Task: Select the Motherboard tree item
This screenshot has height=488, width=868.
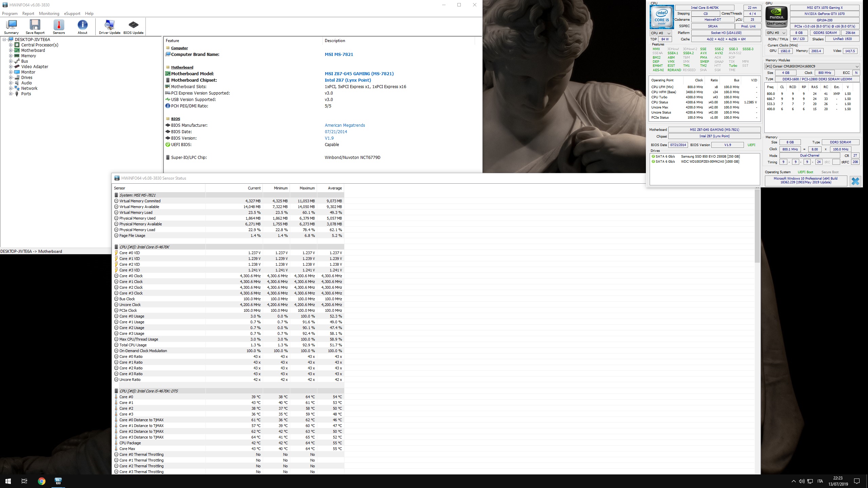Action: [33, 50]
